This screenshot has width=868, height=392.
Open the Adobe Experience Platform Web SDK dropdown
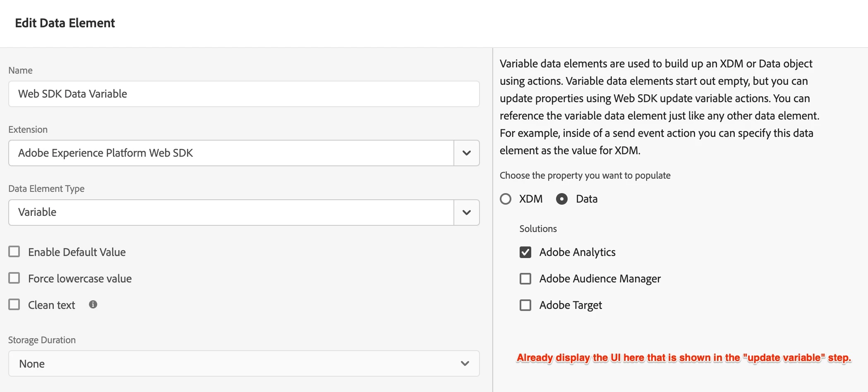click(x=231, y=153)
